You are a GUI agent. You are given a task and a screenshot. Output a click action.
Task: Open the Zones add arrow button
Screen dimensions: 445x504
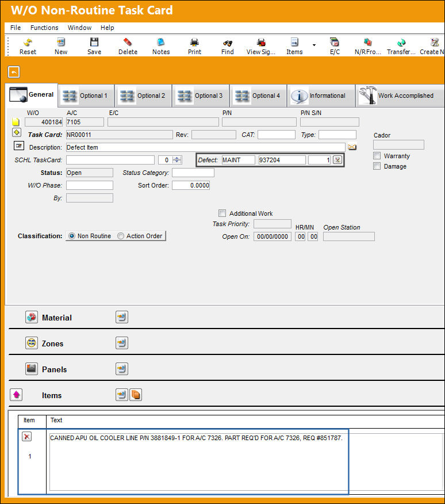pyautogui.click(x=122, y=343)
